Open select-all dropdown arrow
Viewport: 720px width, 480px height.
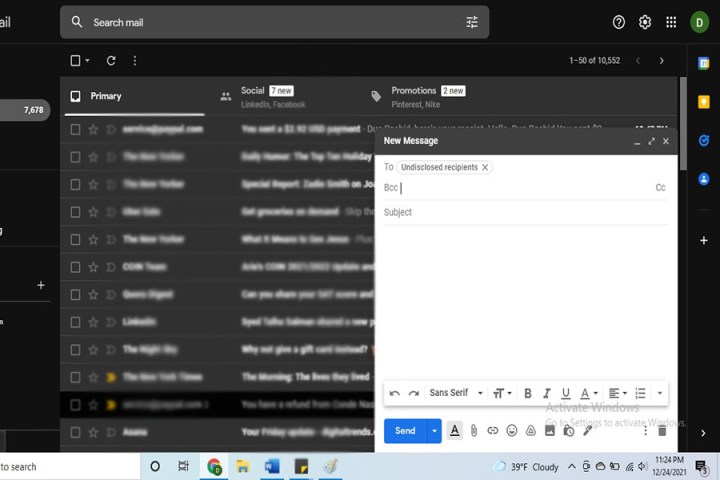(x=87, y=61)
